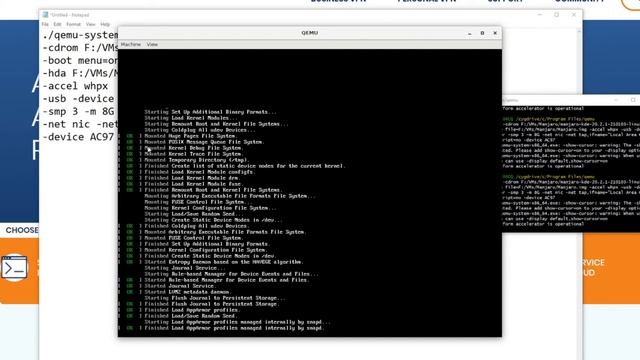Click the '-smp 3 -m 8G' line in Notepad

point(78,111)
